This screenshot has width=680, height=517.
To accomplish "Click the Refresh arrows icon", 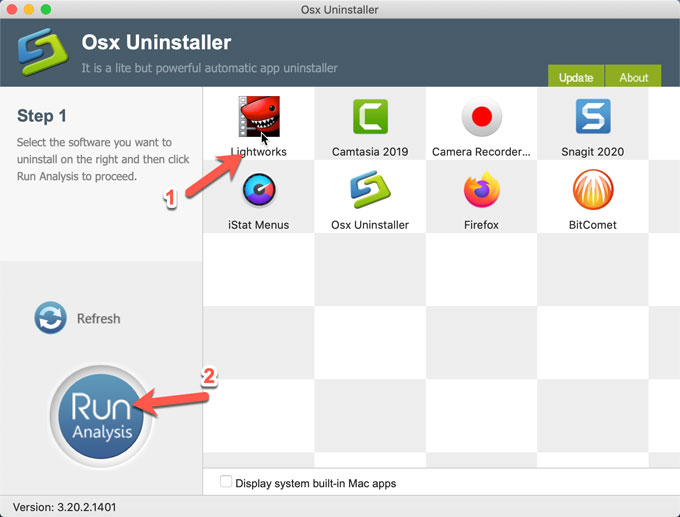I will tap(50, 318).
